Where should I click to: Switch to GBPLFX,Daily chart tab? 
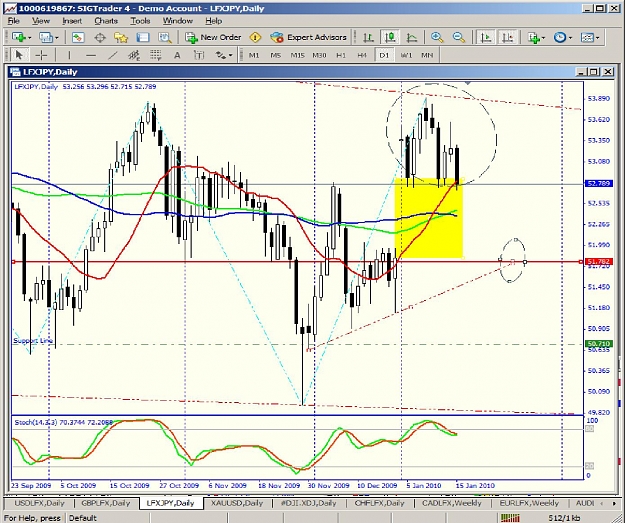tap(106, 503)
